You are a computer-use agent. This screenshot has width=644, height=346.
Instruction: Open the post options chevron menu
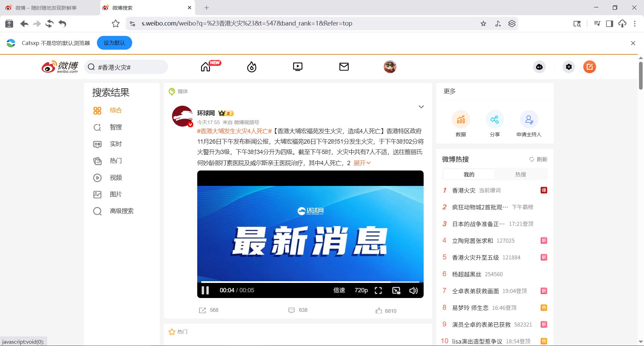[x=421, y=107]
